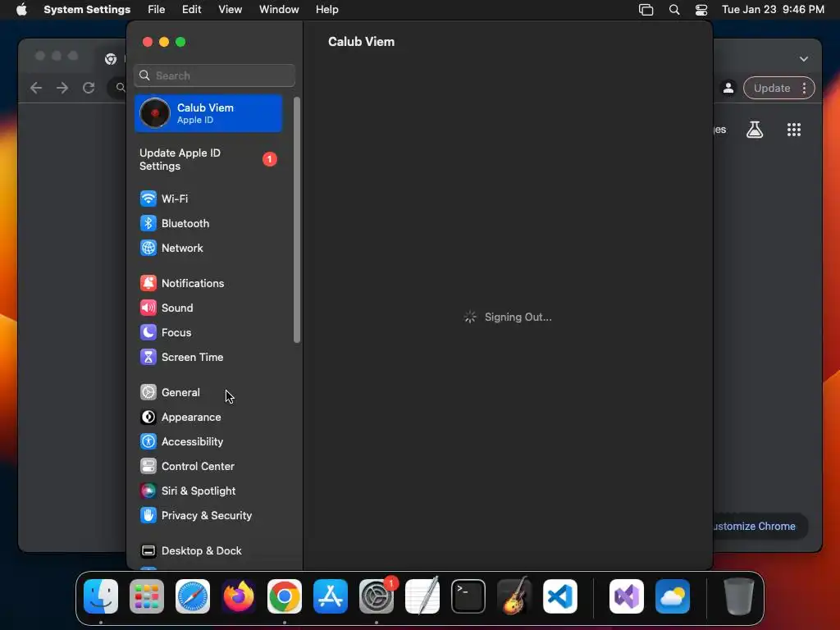Screen dimensions: 840x630
Task: Open Trash from the Dock
Action: (x=739, y=596)
